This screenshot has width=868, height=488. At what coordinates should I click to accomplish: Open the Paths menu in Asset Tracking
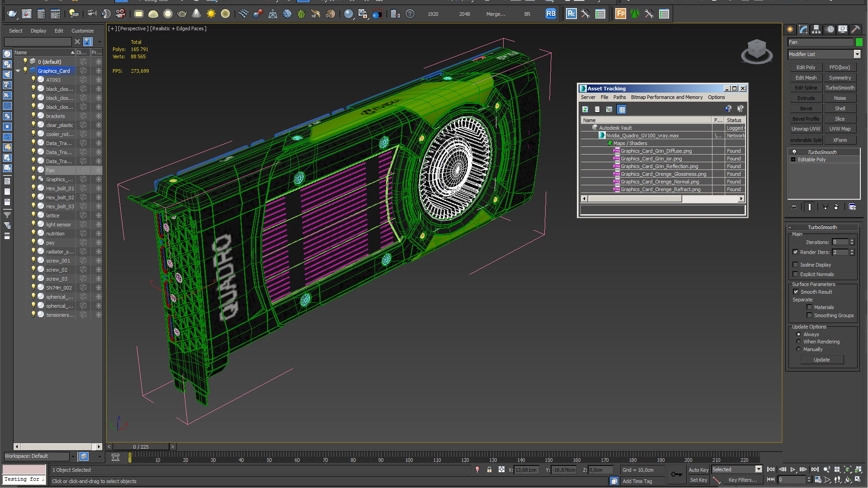[x=618, y=97]
